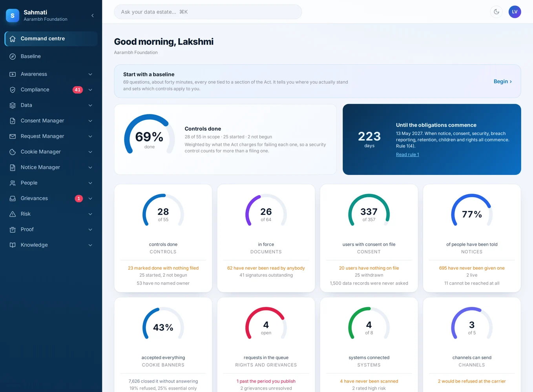Click the Sahmati S logo icon
This screenshot has width=533, height=392.
tap(13, 16)
